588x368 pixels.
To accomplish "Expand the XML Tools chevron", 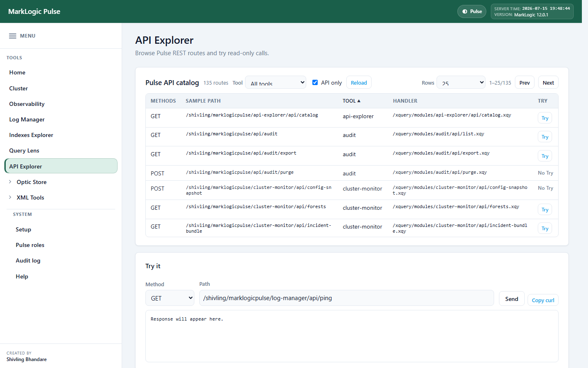I will (x=10, y=197).
